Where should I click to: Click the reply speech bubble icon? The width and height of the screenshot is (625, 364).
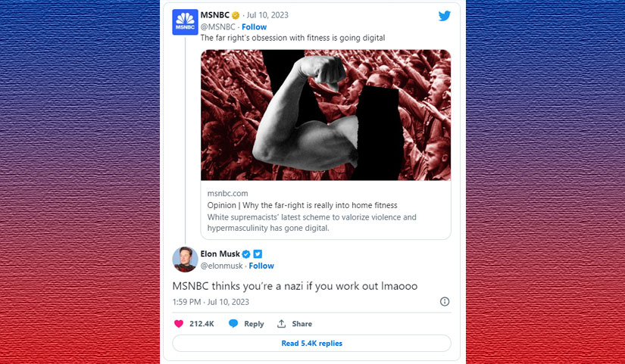coord(233,324)
